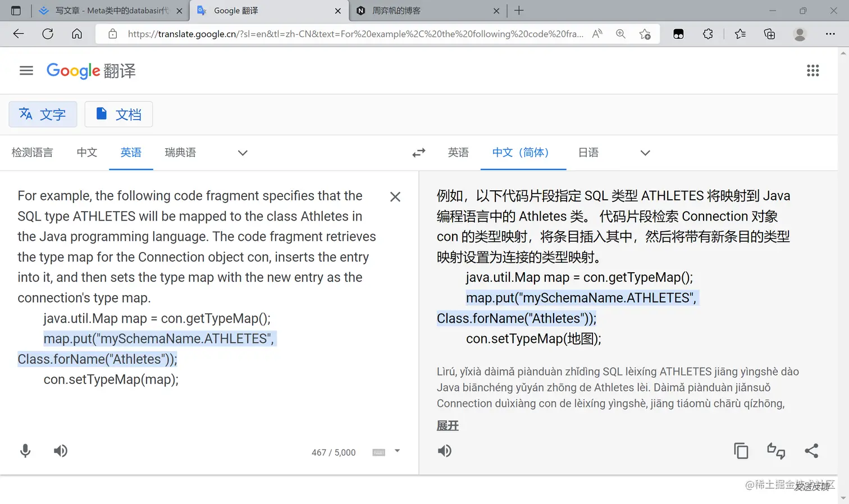This screenshot has height=504, width=849.
Task: Toggle the on-screen keyboard icon
Action: [x=379, y=452]
